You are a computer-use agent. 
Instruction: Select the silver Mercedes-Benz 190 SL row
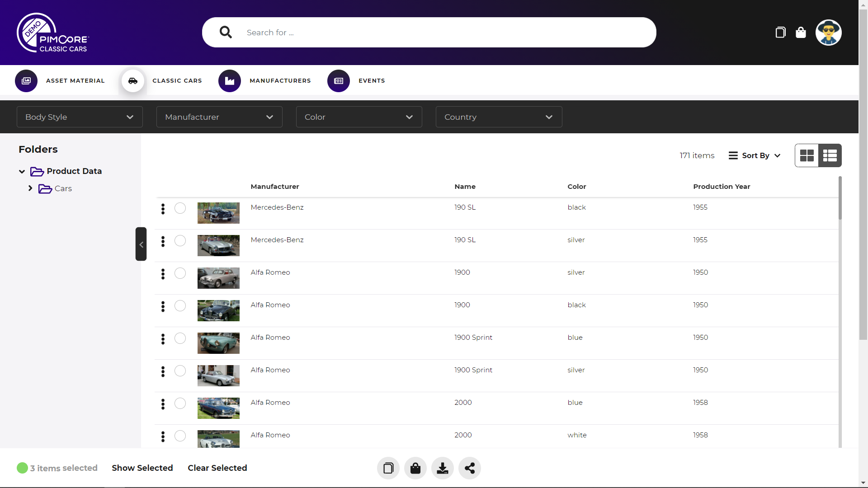[180, 241]
